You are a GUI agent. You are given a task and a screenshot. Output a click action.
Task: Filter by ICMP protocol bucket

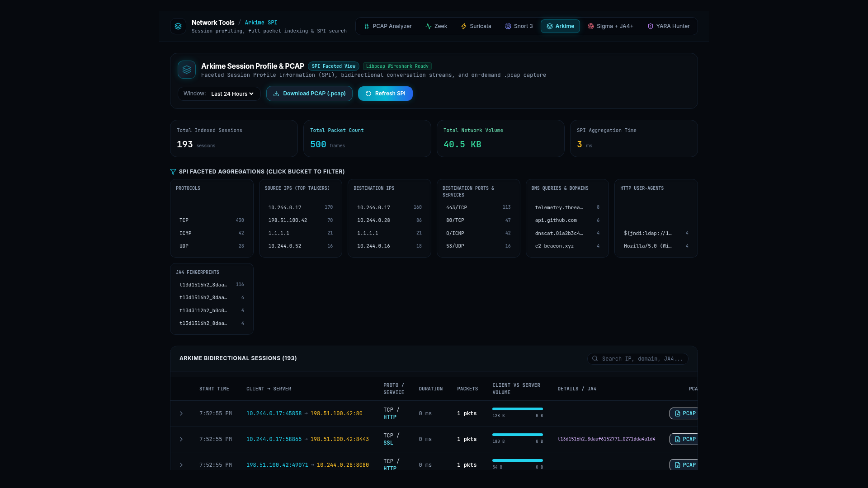212,233
